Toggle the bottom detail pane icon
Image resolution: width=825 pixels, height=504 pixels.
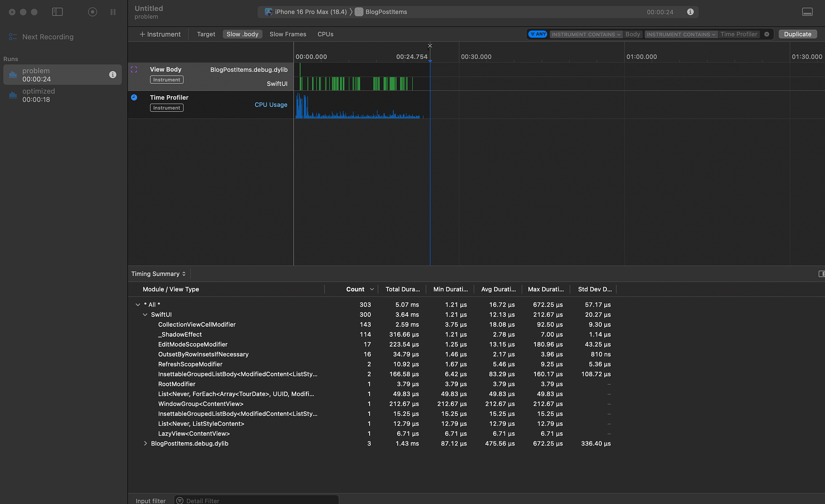pos(807,12)
